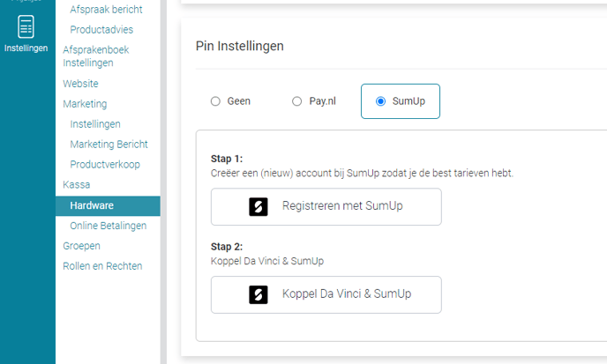Open Rollen en Rechten page
Screen dimensions: 607x364
[x=102, y=266]
